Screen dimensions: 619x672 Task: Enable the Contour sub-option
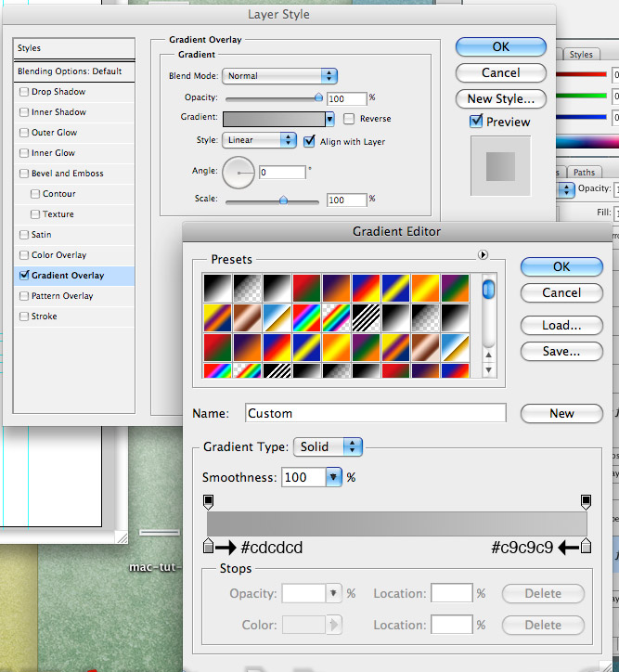click(35, 194)
